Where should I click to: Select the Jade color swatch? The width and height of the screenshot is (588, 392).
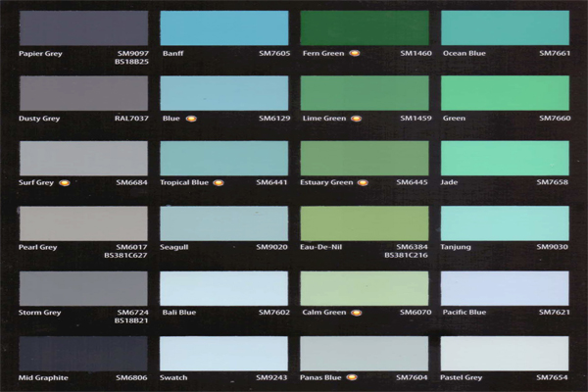point(505,158)
